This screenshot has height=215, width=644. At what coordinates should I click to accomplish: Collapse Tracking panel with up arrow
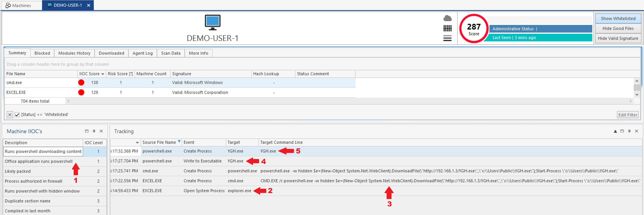[x=615, y=131]
